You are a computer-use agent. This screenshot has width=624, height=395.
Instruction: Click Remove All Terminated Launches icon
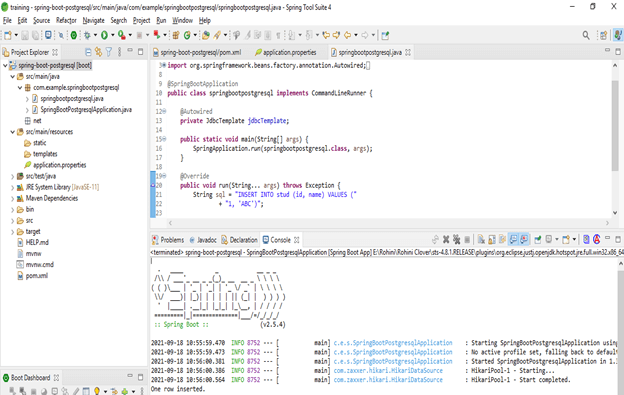click(x=456, y=239)
